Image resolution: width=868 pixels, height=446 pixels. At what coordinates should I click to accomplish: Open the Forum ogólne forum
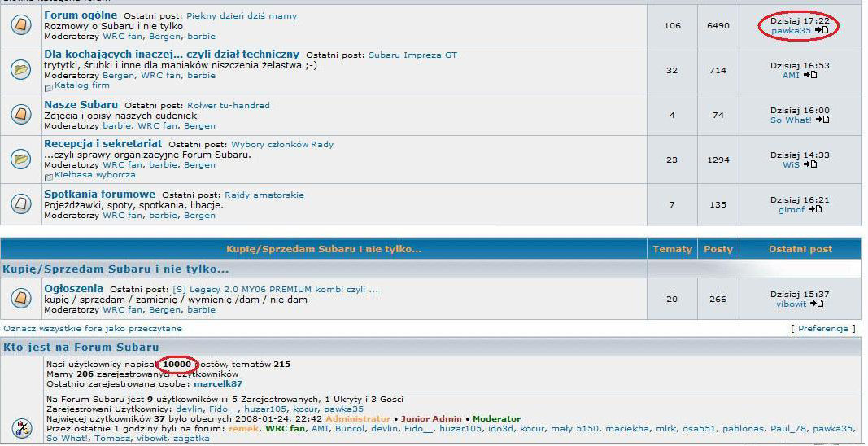pos(81,15)
